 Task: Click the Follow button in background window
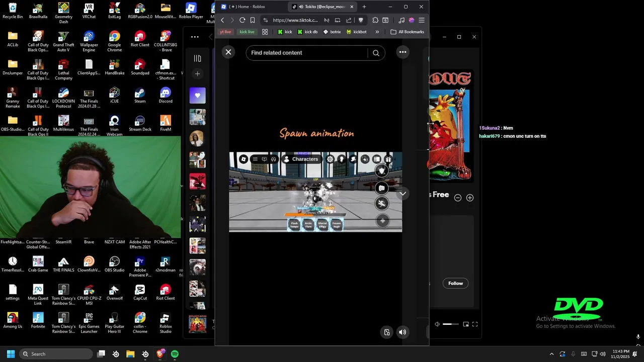455,283
